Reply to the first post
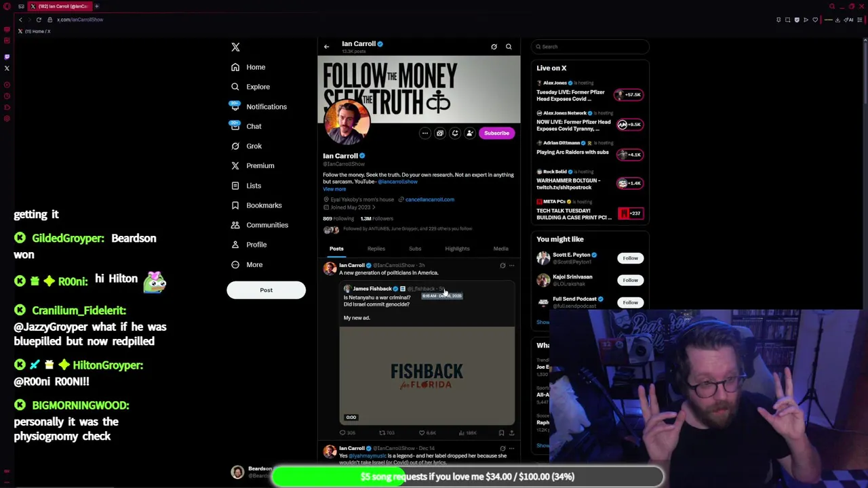Screen dimensions: 868x488 click(x=347, y=432)
